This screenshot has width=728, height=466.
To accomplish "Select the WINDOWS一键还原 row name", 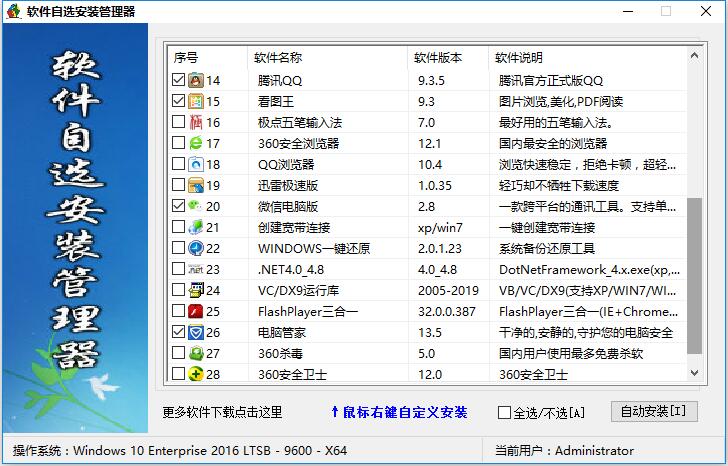I will coord(314,249).
